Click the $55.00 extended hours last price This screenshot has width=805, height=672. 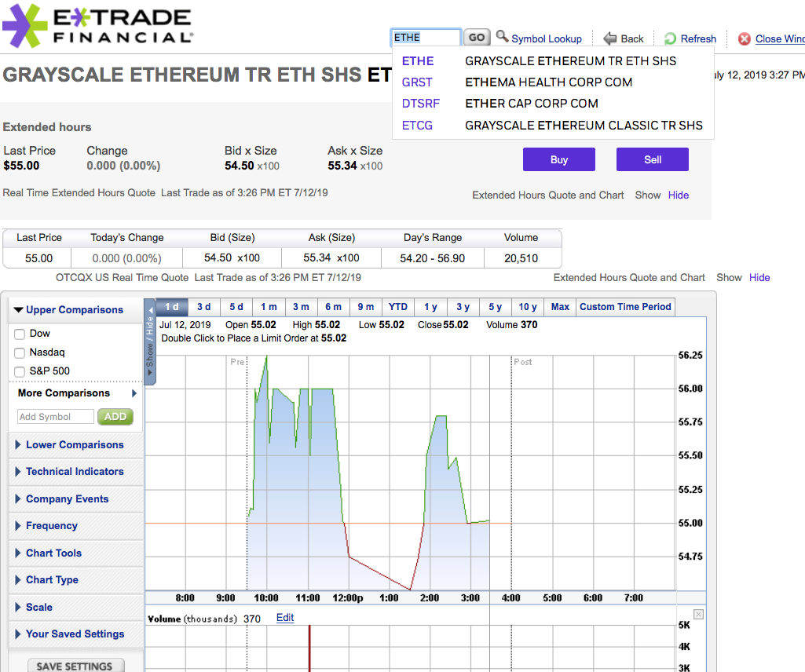click(21, 166)
